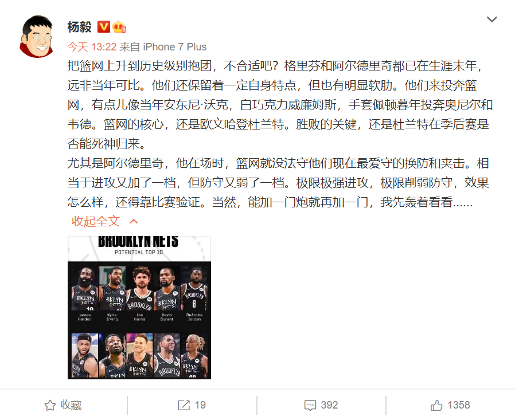Viewport: 515px width, 420px height.
Task: Click the repost share icon
Action: click(184, 405)
